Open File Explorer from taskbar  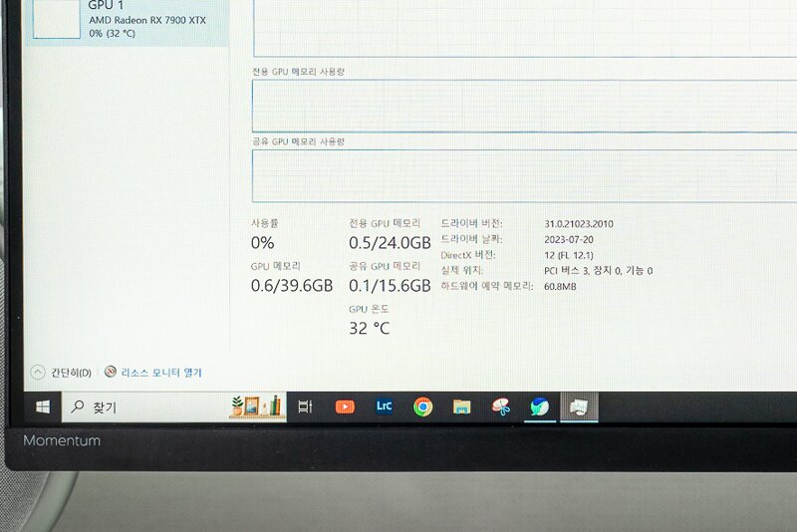[461, 406]
